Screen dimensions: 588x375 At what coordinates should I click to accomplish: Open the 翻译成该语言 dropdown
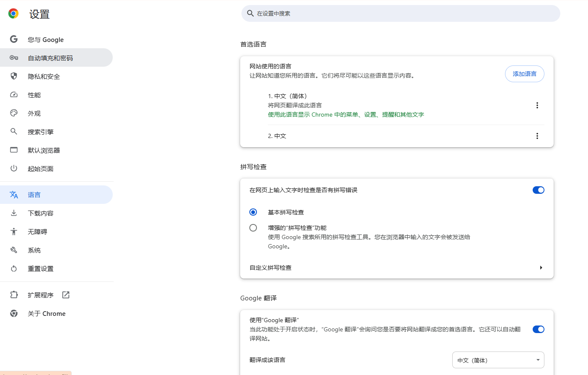point(498,360)
